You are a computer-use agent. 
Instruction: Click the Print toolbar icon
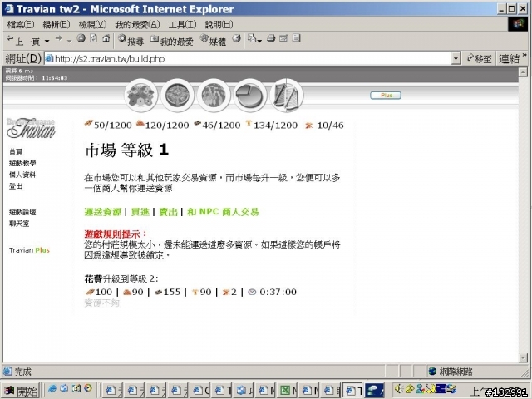pyautogui.click(x=271, y=38)
